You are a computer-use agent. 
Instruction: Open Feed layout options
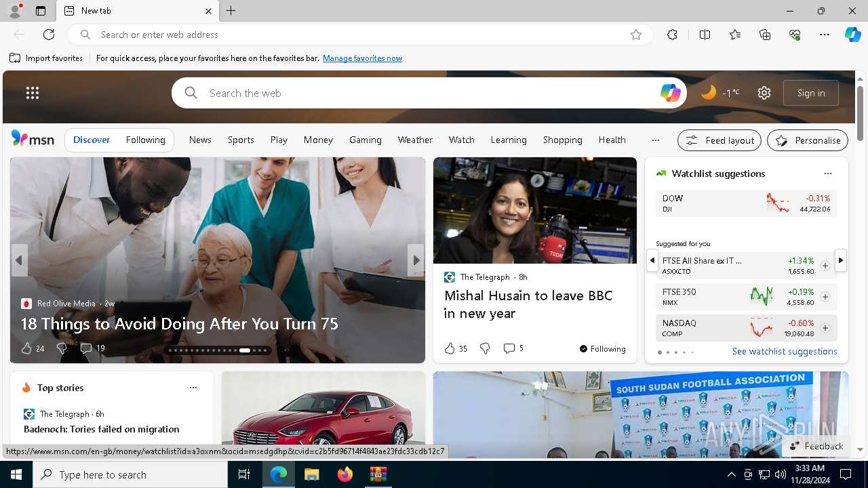pyautogui.click(x=719, y=140)
